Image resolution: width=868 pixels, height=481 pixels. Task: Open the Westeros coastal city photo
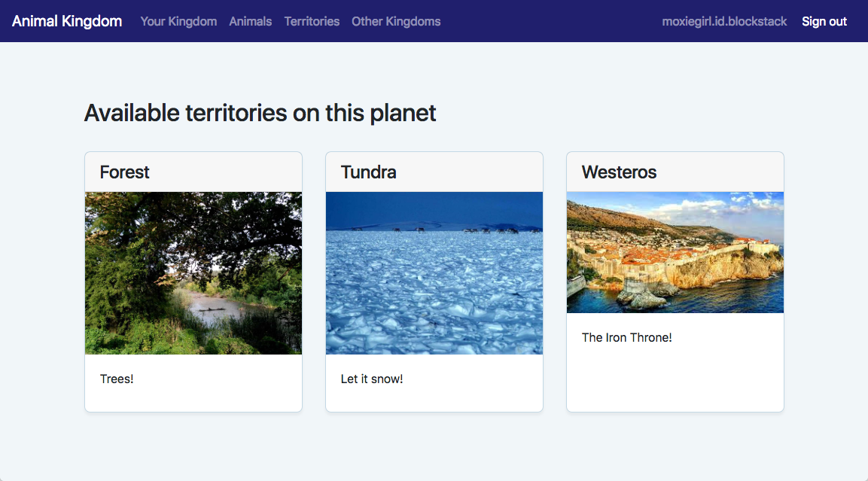(675, 252)
